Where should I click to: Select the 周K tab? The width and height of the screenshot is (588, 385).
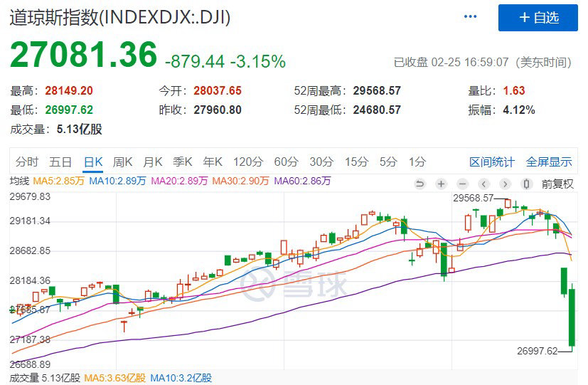(122, 162)
